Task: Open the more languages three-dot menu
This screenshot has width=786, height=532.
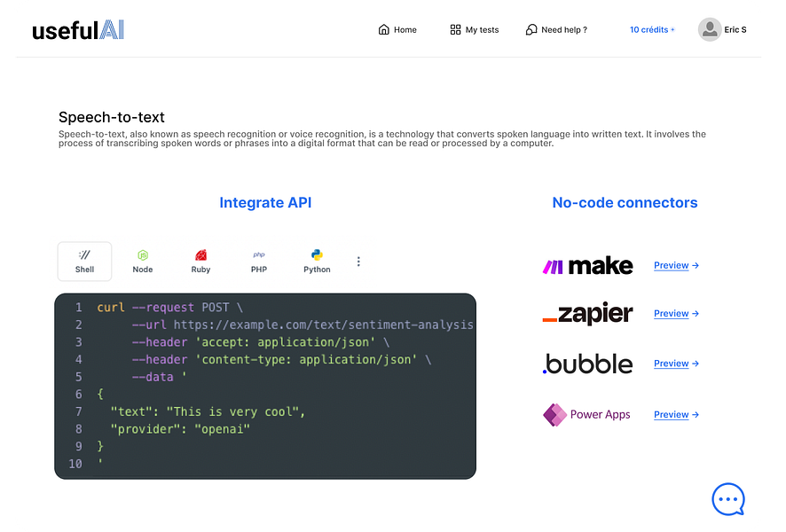Action: (x=358, y=262)
